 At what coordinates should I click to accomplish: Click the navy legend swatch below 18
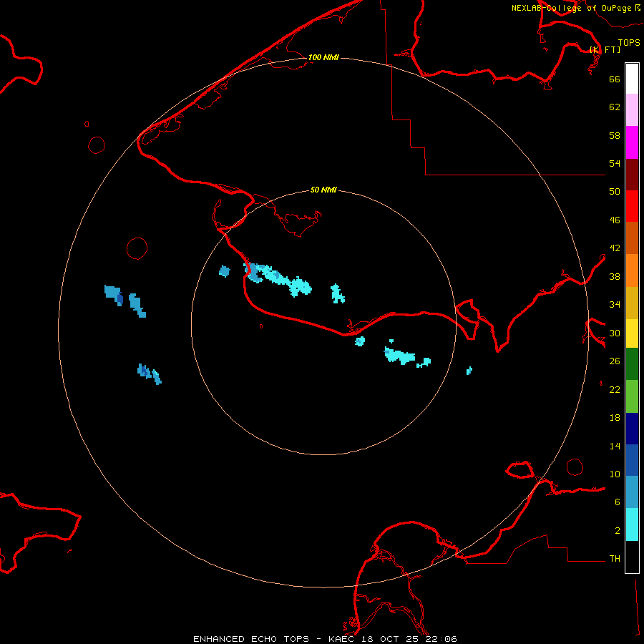(632, 429)
